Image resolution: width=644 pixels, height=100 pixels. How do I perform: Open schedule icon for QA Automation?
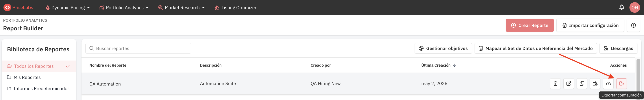(x=595, y=84)
